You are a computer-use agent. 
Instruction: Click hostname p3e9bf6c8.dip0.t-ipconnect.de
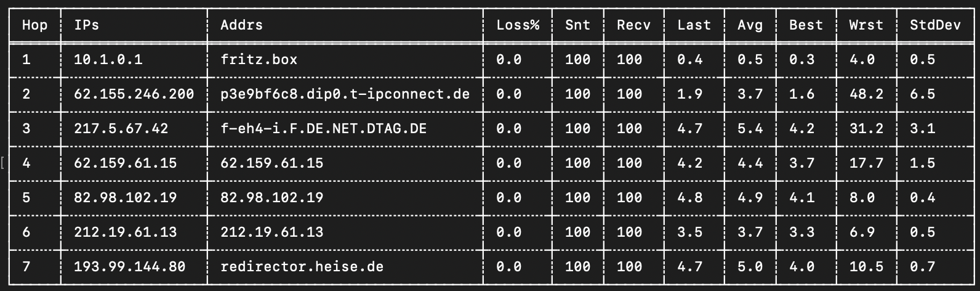pyautogui.click(x=345, y=94)
